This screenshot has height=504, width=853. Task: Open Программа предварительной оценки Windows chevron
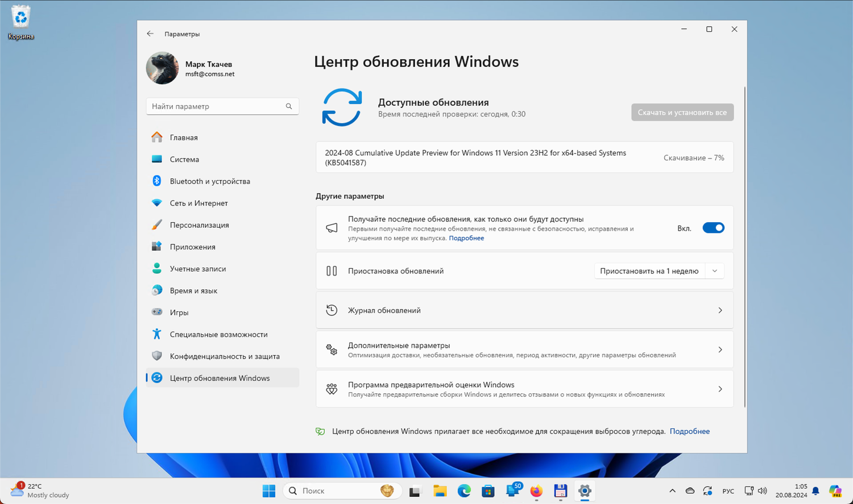720,389
